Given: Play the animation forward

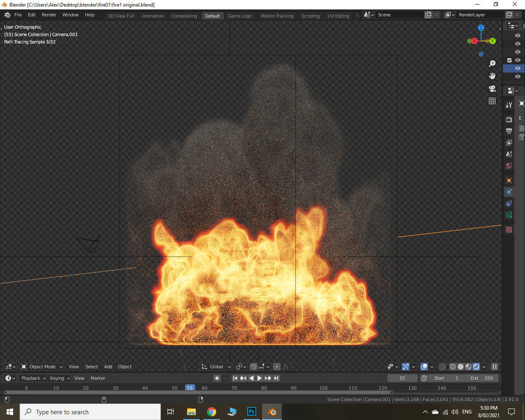Looking at the screenshot, I should (260, 378).
